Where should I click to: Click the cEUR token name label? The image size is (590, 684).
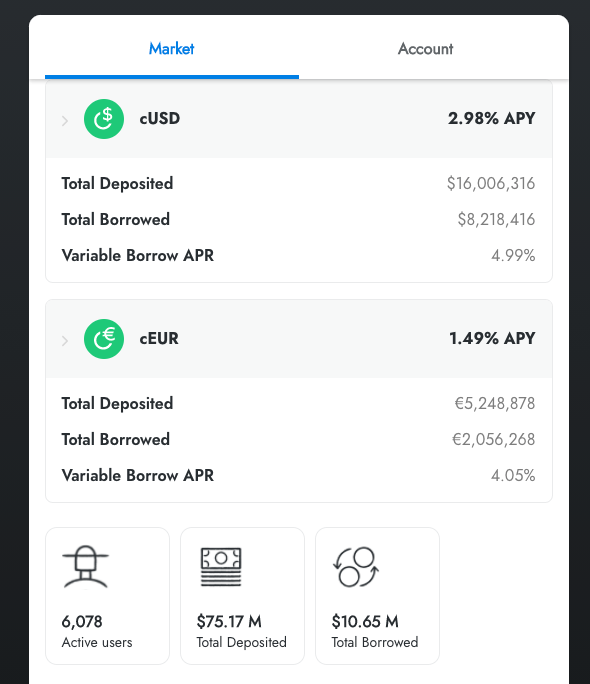159,339
